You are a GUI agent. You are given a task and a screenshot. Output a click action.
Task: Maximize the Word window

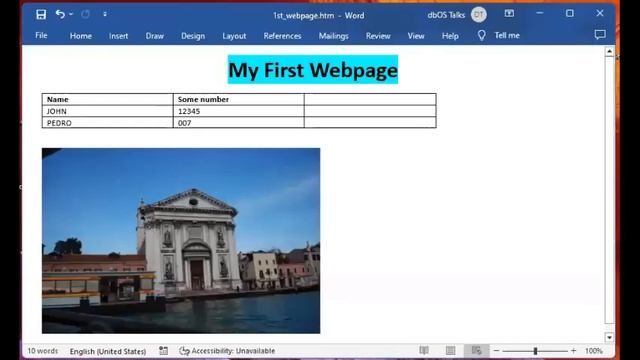(x=570, y=13)
